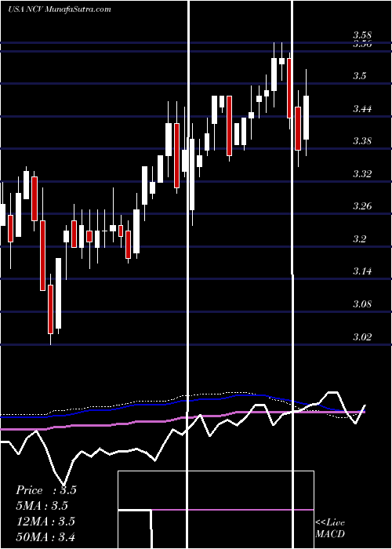Viewport: 392px width, 549px height.
Task: Click the 3.32 price axis label
Action: (362, 173)
